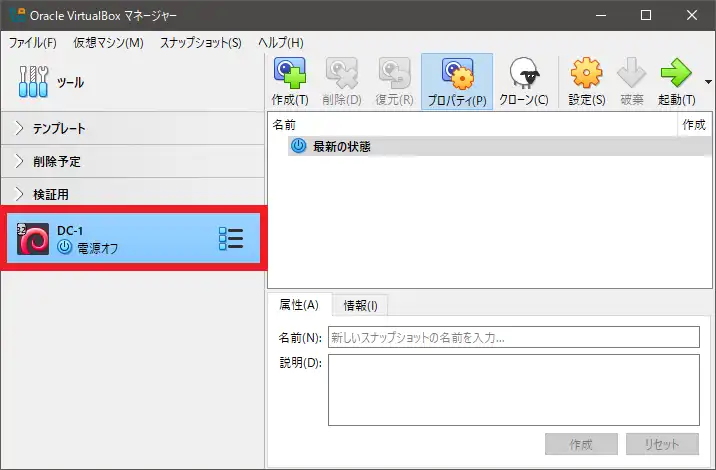The width and height of the screenshot is (716, 470).
Task: Minimize the VirtualBox manager window
Action: [601, 16]
